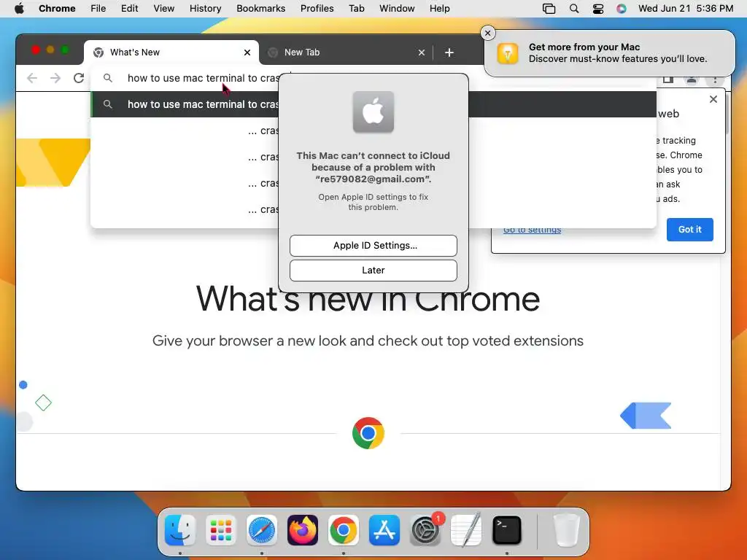Switch to the New Tab tab
This screenshot has width=747, height=560.
coord(347,52)
